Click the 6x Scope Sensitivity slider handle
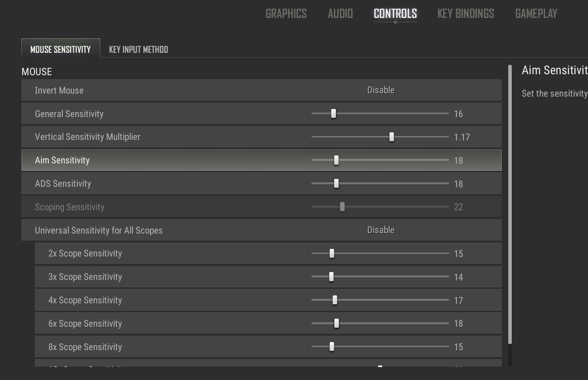Image resolution: width=588 pixels, height=380 pixels. coord(337,323)
